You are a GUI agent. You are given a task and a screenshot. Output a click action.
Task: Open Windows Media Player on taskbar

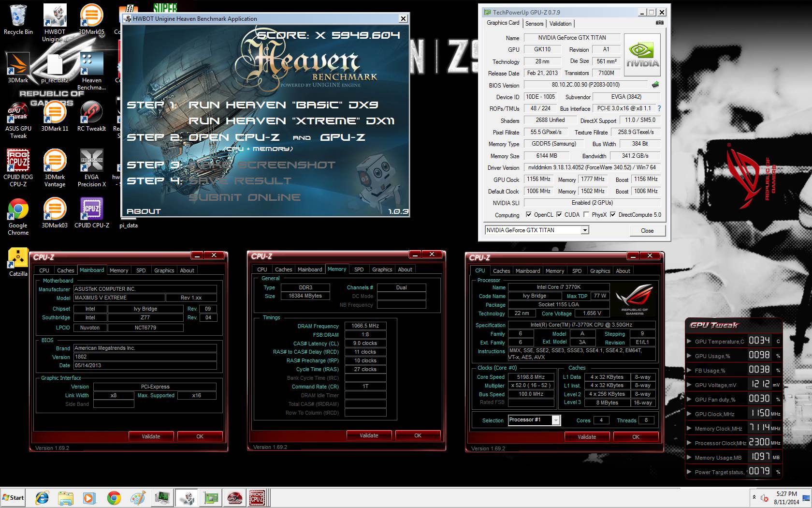tap(89, 498)
